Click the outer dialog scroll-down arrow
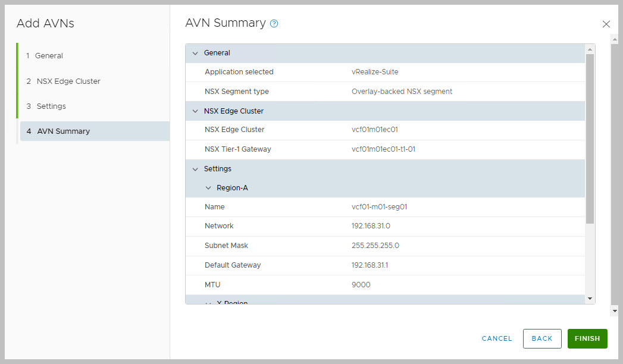The width and height of the screenshot is (623, 364). [615, 311]
